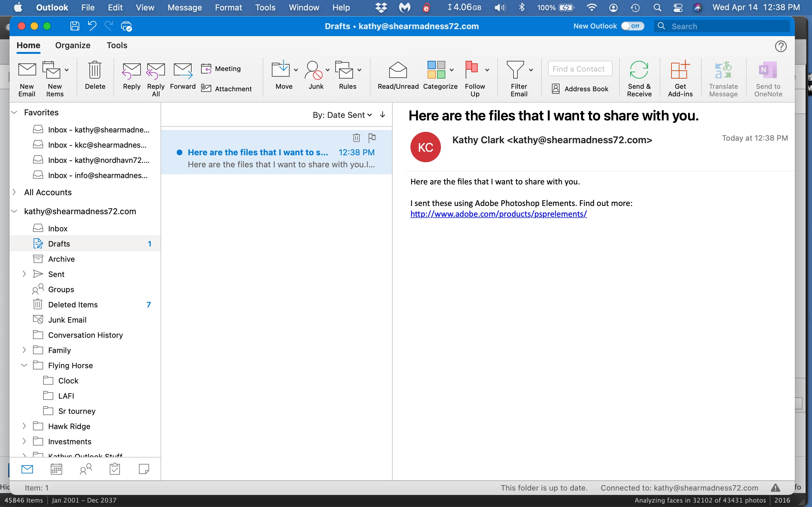Screen dimensions: 812x507
Task: Toggle the New Outlook switch
Action: coord(632,26)
